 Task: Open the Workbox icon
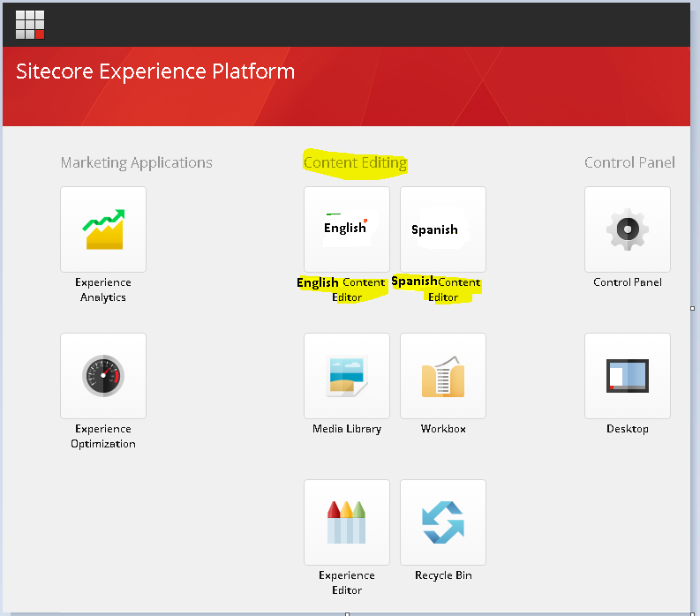(443, 376)
